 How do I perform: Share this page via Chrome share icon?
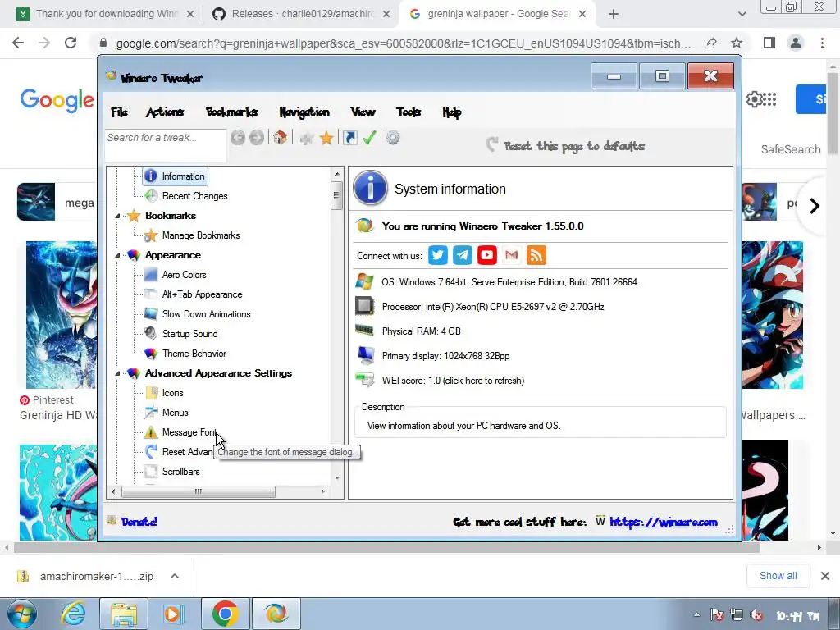(x=710, y=43)
